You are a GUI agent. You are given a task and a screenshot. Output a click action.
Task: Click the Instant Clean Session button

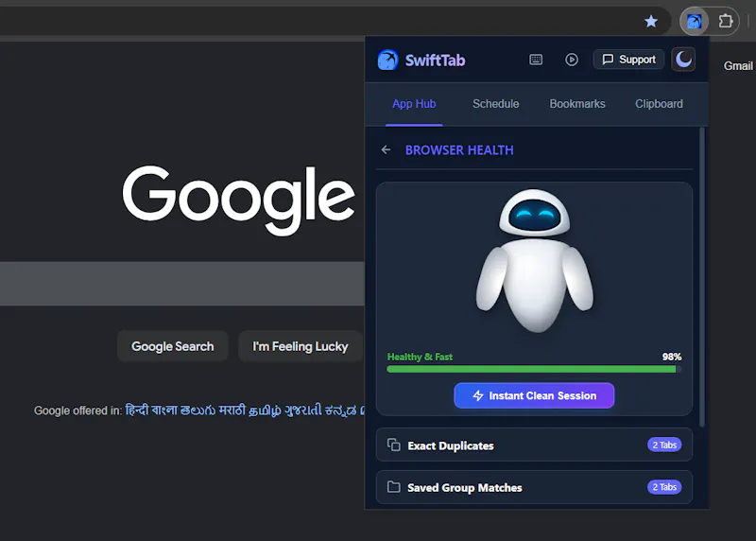point(534,395)
